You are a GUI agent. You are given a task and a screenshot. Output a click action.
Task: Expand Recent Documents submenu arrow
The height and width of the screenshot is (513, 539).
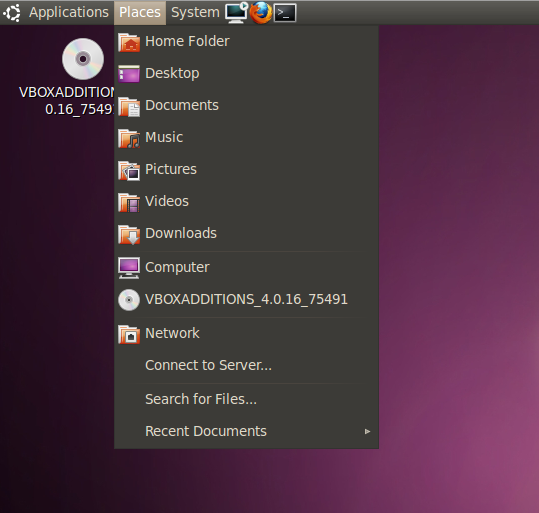click(367, 432)
